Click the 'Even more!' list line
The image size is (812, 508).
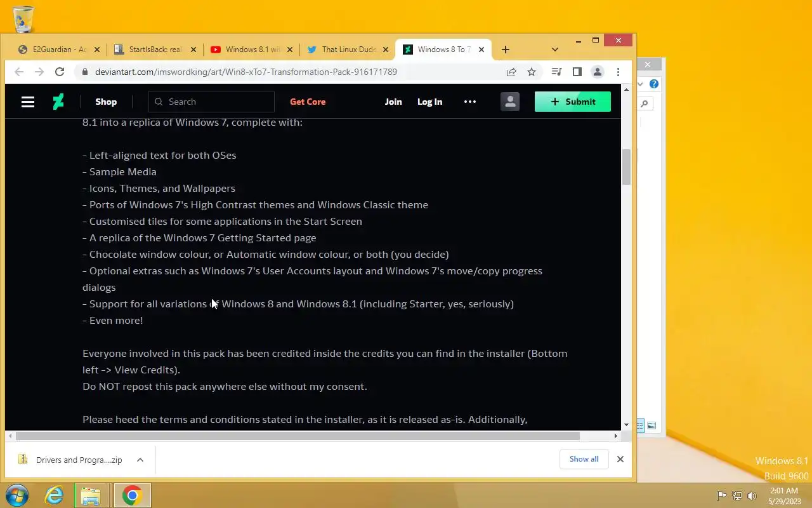113,320
